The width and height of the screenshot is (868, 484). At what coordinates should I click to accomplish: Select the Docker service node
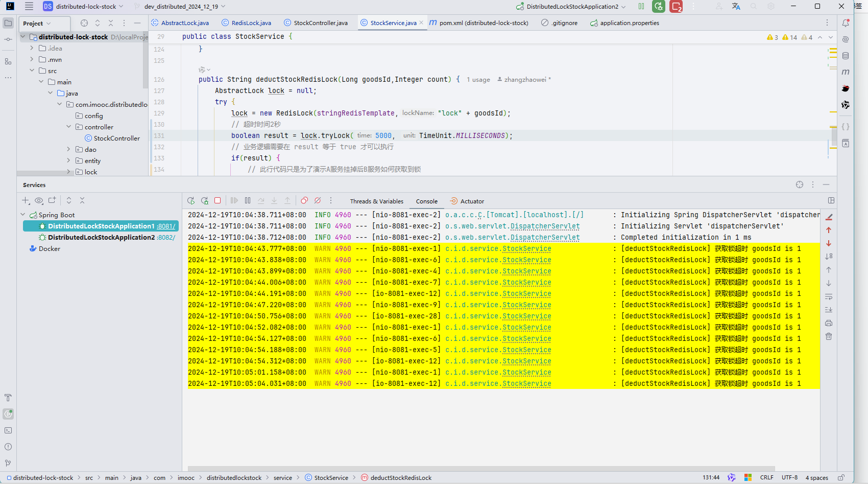[x=44, y=248]
